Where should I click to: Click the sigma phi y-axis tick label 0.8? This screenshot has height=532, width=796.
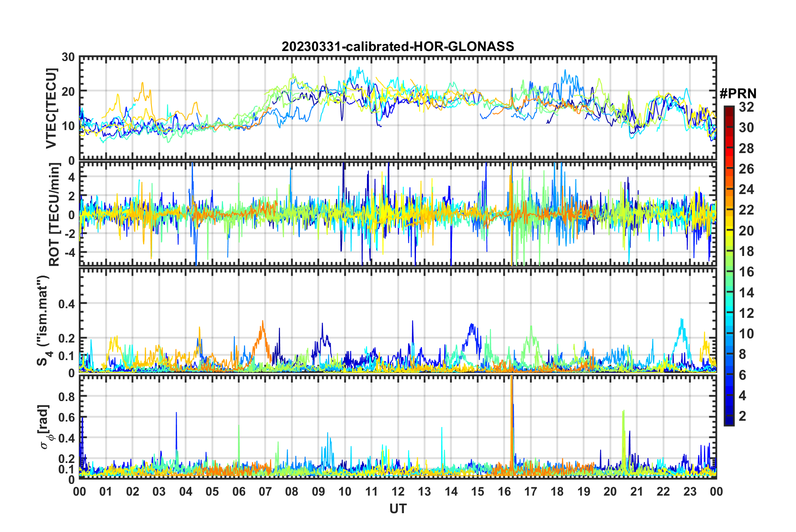pos(67,396)
